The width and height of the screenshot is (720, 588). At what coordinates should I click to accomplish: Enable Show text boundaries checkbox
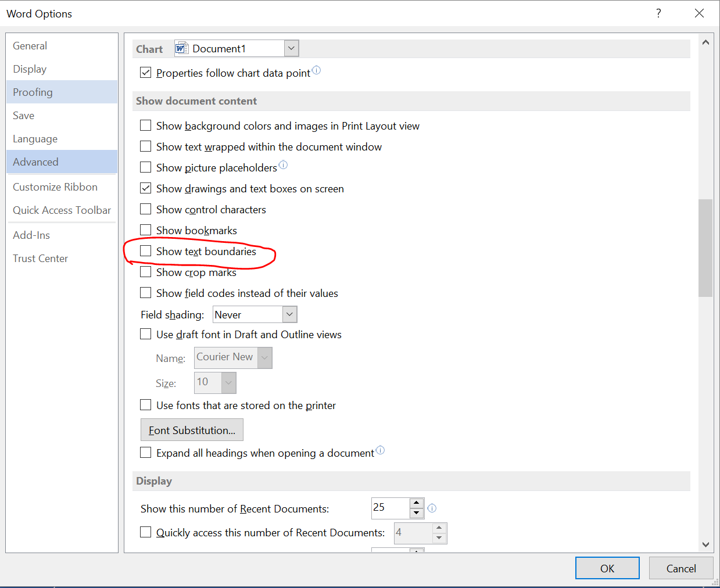point(146,251)
